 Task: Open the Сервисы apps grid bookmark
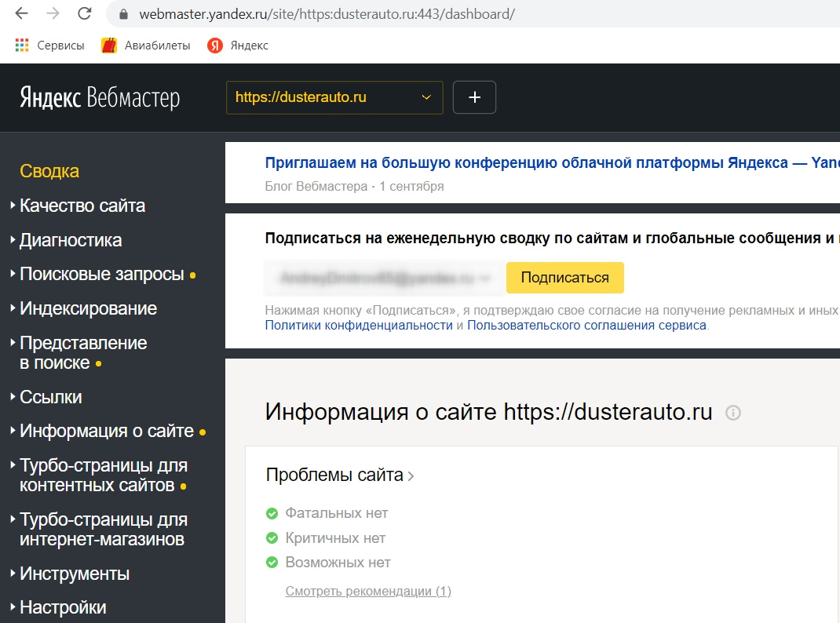click(49, 46)
